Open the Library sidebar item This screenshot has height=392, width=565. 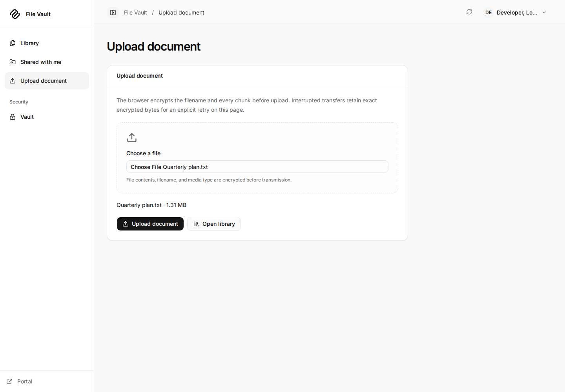pyautogui.click(x=47, y=43)
